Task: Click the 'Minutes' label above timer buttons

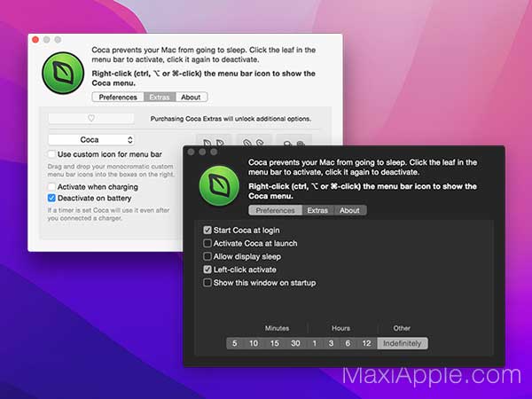Action: coord(278,328)
